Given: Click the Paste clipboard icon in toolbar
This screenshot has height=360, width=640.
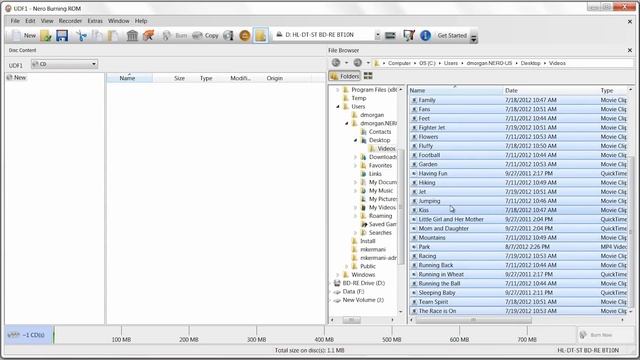Looking at the screenshot, I should (113, 36).
